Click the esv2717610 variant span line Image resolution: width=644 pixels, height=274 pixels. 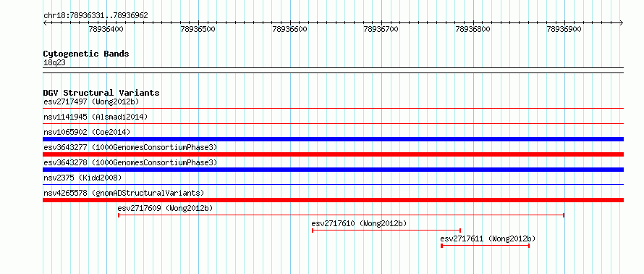click(386, 231)
